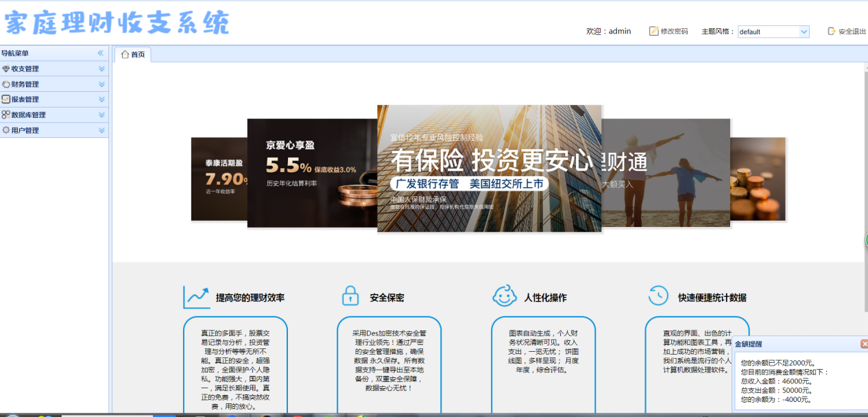The width and height of the screenshot is (868, 417).
Task: Click the diamond icon beside 收支管理
Action: click(6, 69)
